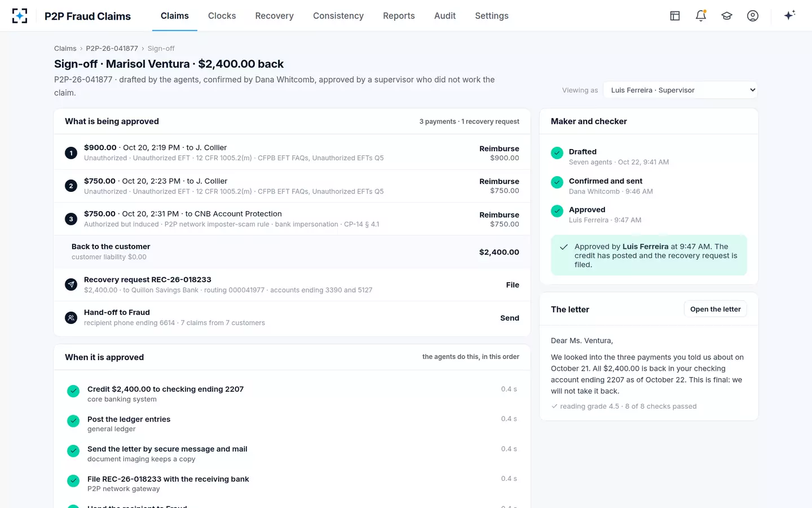812x508 pixels.
Task: Click the Dear Ms. Ventura letter greeting
Action: pos(582,340)
